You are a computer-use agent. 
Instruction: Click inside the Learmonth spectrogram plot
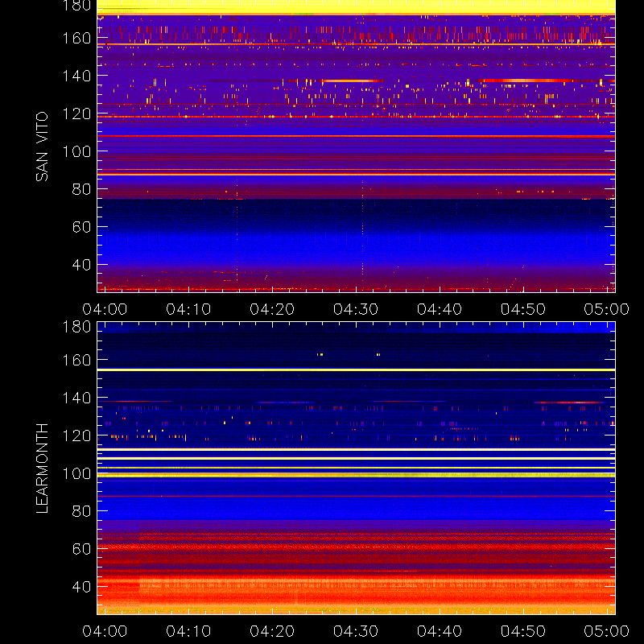[356, 469]
